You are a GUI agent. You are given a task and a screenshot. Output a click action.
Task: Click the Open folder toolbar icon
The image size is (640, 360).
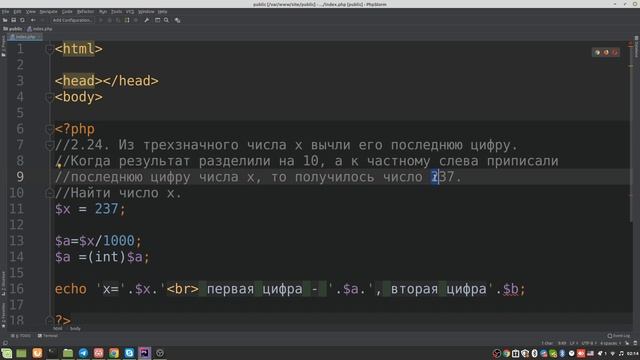pos(5,20)
